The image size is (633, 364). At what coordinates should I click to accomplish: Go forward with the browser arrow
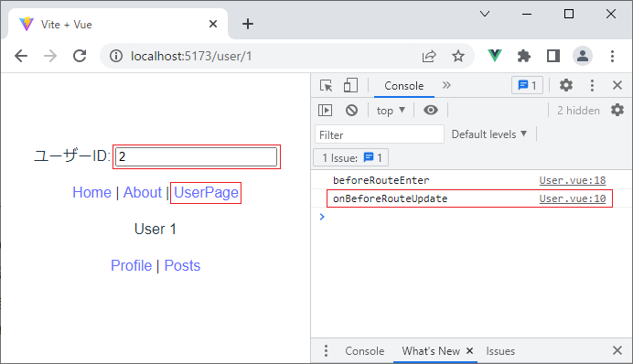coord(50,56)
